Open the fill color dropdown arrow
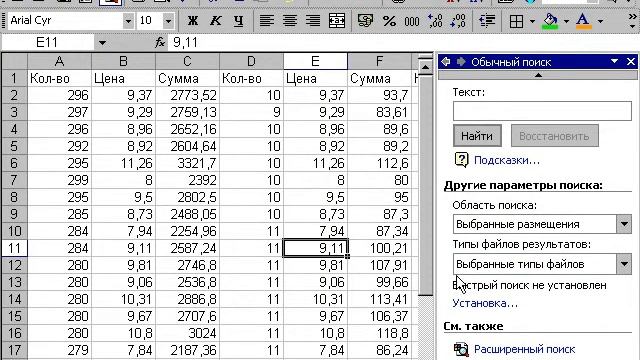 point(566,21)
